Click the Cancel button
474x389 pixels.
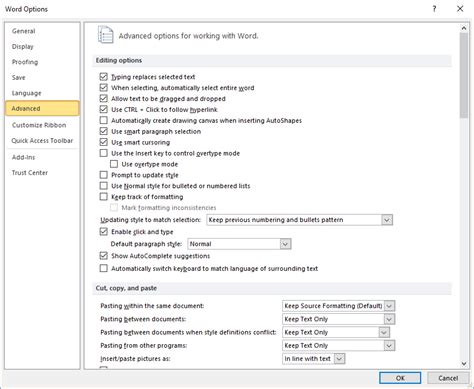[448, 378]
